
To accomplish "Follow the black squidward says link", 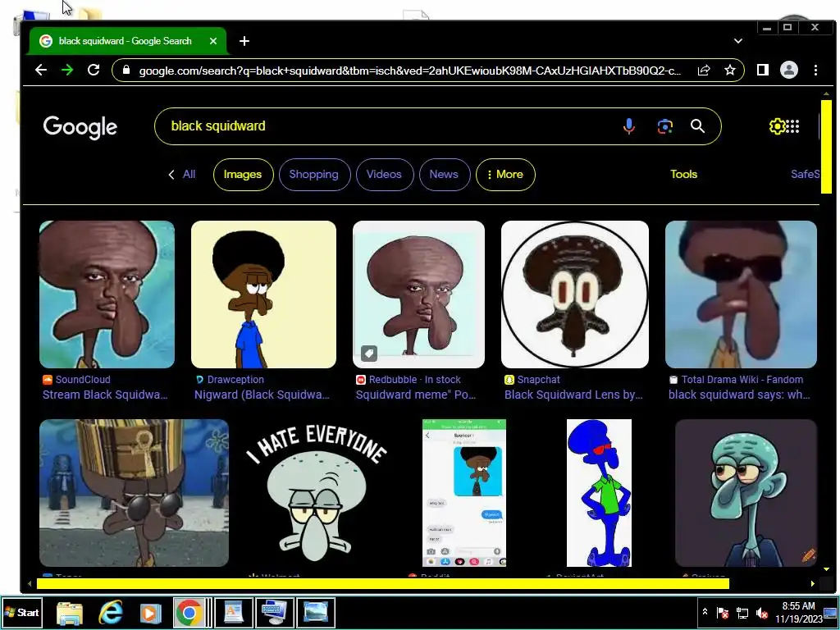I will (x=739, y=395).
